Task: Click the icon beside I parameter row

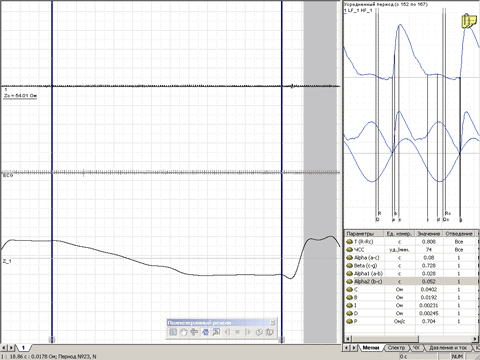Action: point(350,305)
